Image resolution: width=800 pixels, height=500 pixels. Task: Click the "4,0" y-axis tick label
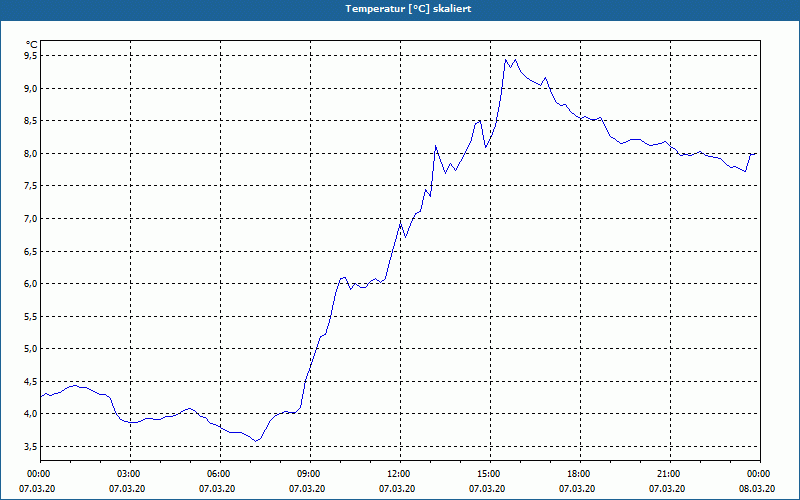tap(31, 414)
